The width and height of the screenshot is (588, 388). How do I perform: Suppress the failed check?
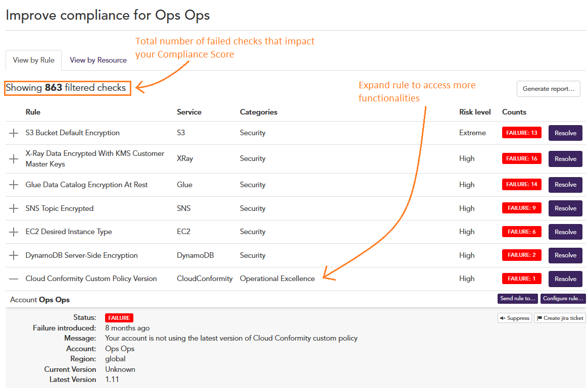pyautogui.click(x=514, y=318)
